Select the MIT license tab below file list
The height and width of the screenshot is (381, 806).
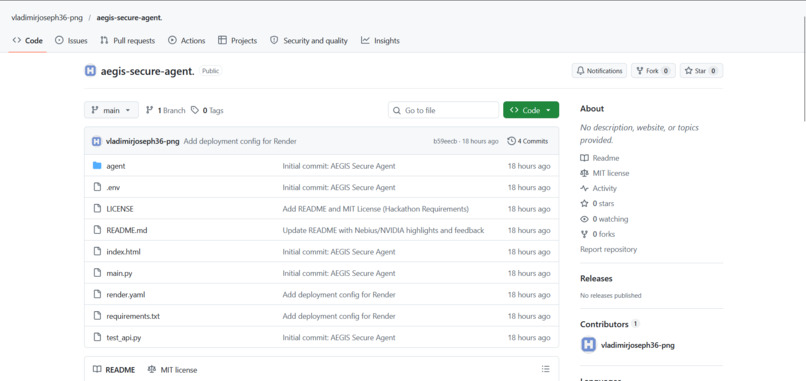pos(172,370)
